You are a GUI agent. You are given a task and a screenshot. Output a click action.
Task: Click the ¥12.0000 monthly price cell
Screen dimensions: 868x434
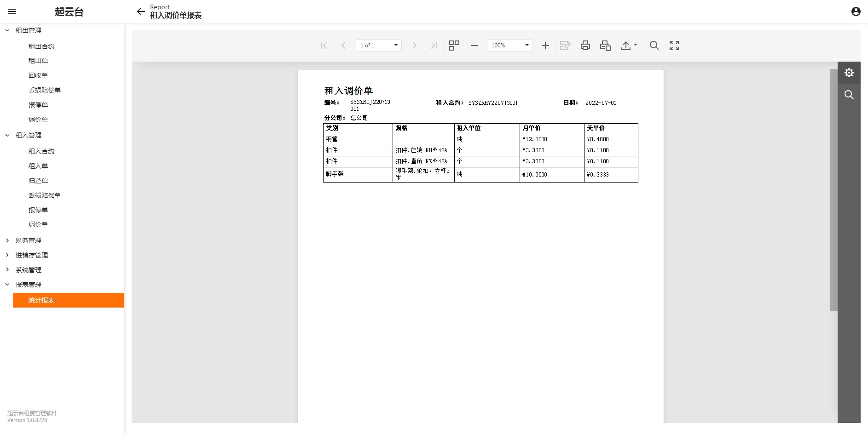tap(552, 139)
